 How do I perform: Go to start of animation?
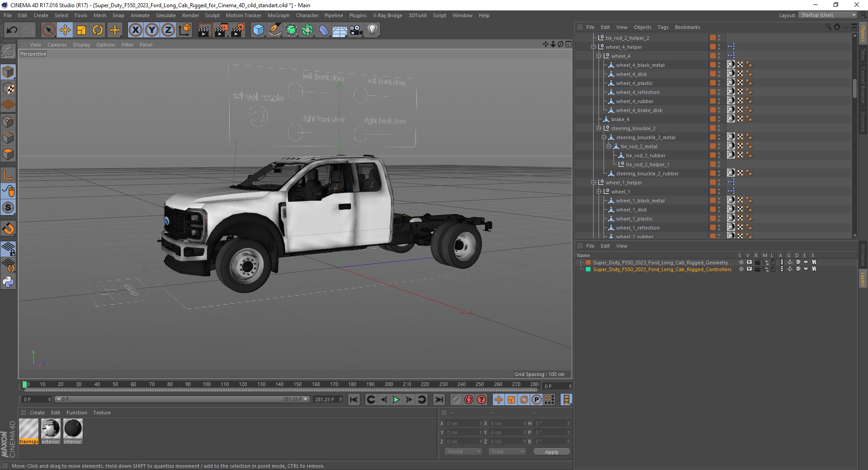pyautogui.click(x=354, y=399)
